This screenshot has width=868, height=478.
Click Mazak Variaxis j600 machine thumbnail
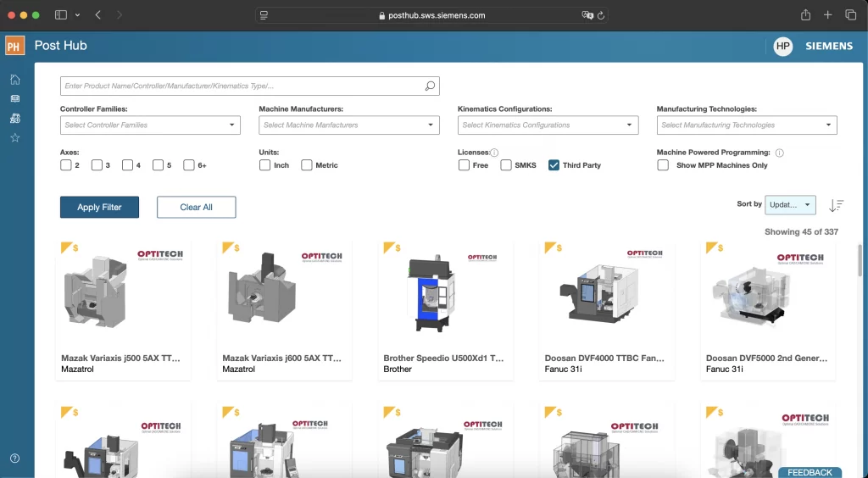[262, 287]
